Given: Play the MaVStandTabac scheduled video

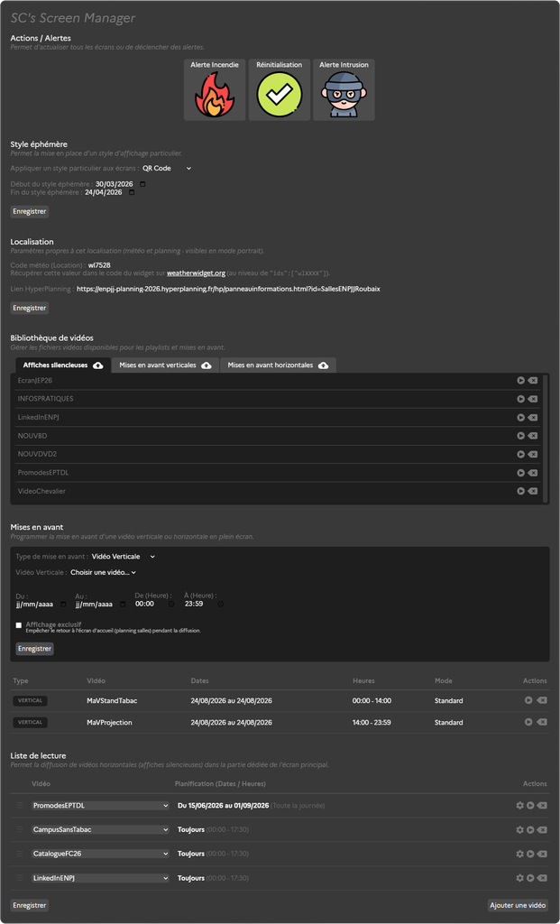Looking at the screenshot, I should pyautogui.click(x=528, y=700).
